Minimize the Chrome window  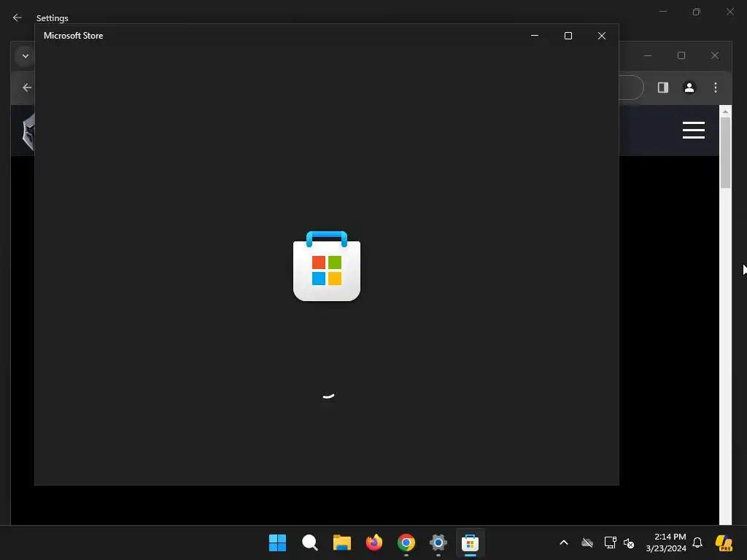(648, 55)
